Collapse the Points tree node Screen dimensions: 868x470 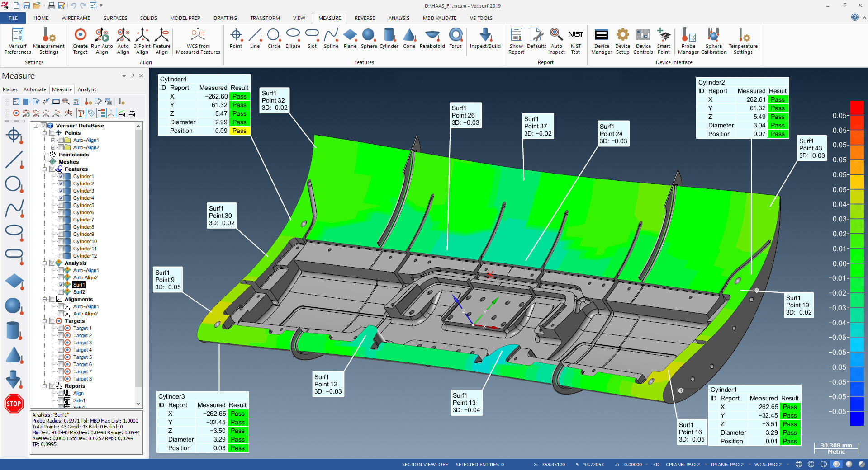tap(45, 133)
